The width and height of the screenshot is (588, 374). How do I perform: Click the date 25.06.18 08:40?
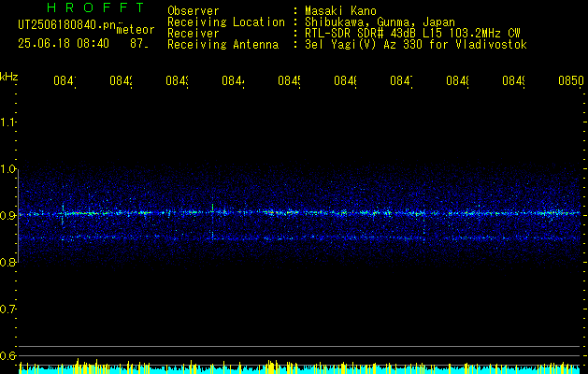tap(64, 44)
